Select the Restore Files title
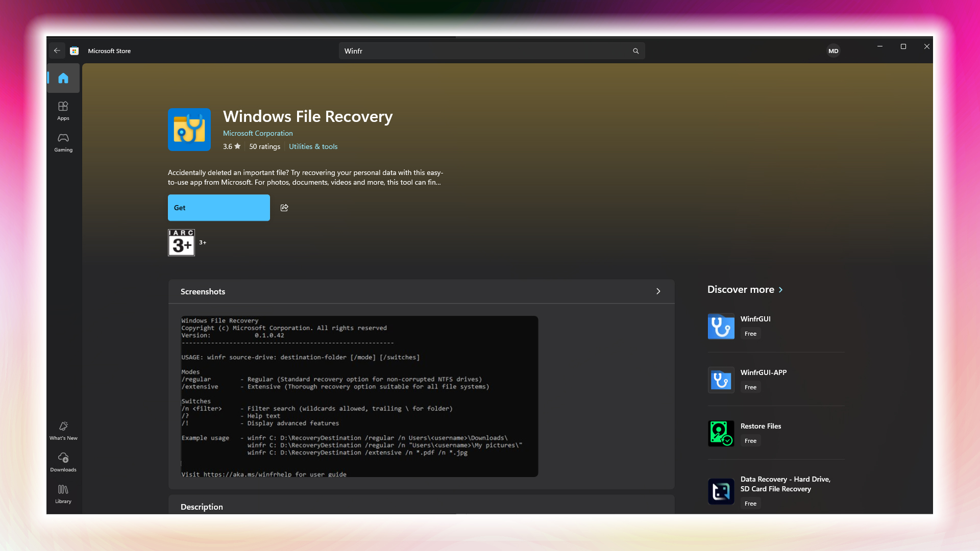The image size is (980, 551). click(x=761, y=426)
